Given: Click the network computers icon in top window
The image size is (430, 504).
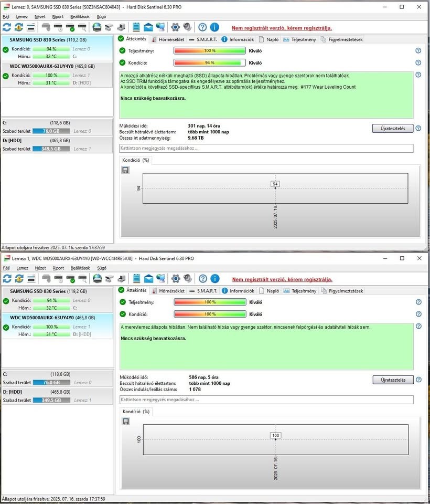Looking at the screenshot, I should [x=160, y=27].
